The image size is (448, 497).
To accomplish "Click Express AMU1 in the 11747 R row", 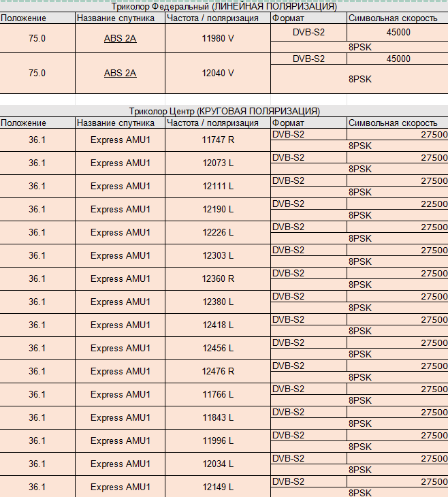I will pyautogui.click(x=120, y=140).
